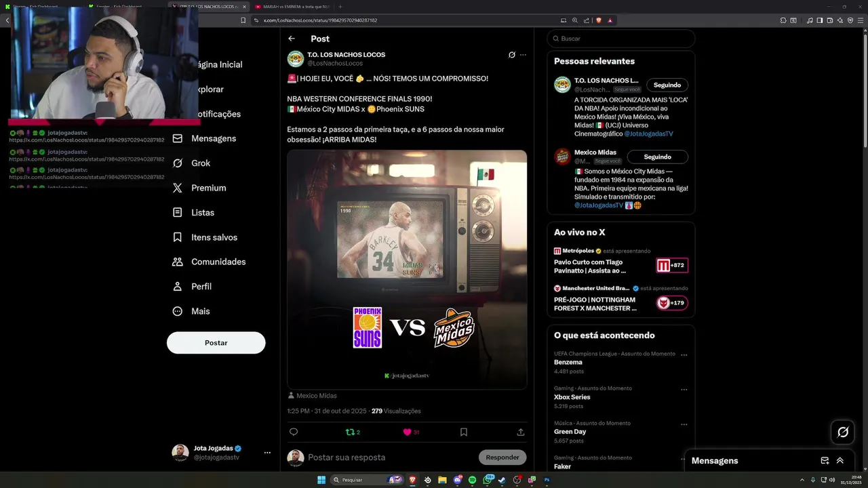Screen dimensions: 868x488
Task: Click the reply bubble icon under post
Action: coord(294,432)
